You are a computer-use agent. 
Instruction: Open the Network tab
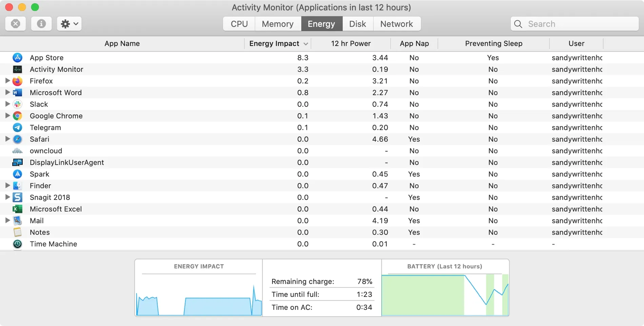(397, 24)
